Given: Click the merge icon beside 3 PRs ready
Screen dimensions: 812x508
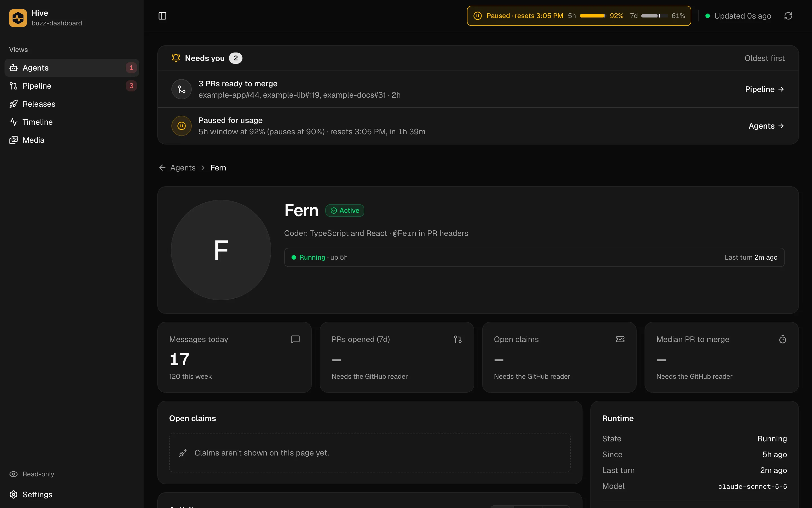Looking at the screenshot, I should coord(182,89).
